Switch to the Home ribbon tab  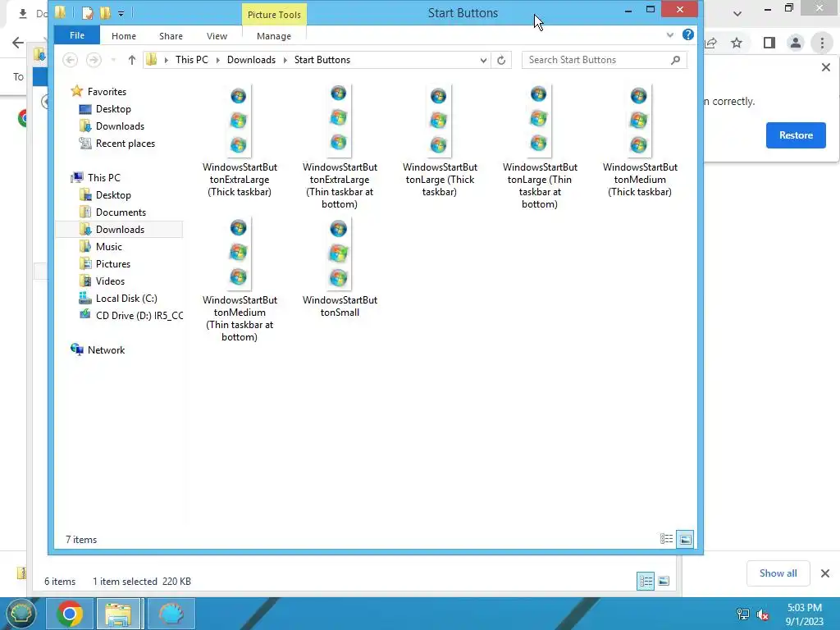124,36
